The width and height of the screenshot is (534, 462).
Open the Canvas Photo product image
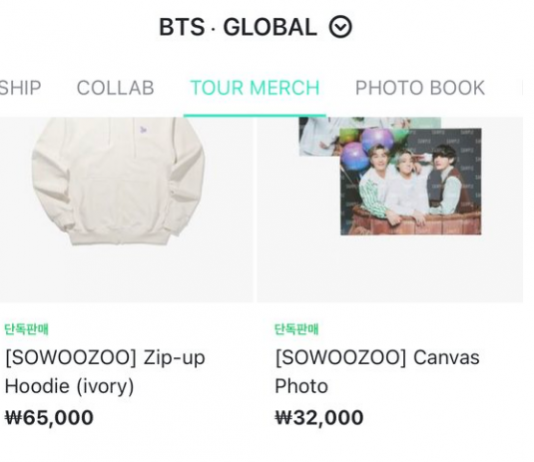click(x=390, y=209)
